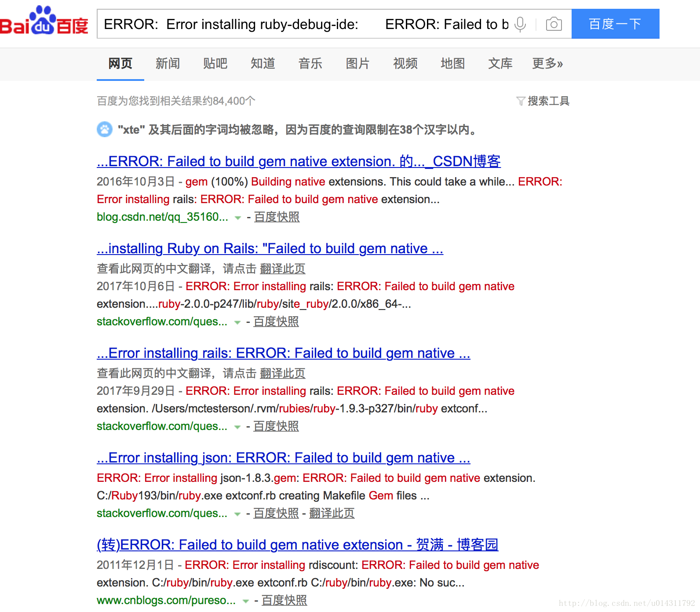This screenshot has height=612, width=700.
Task: Click the blog.csdn.net/qq_35160... URL
Action: click(162, 217)
